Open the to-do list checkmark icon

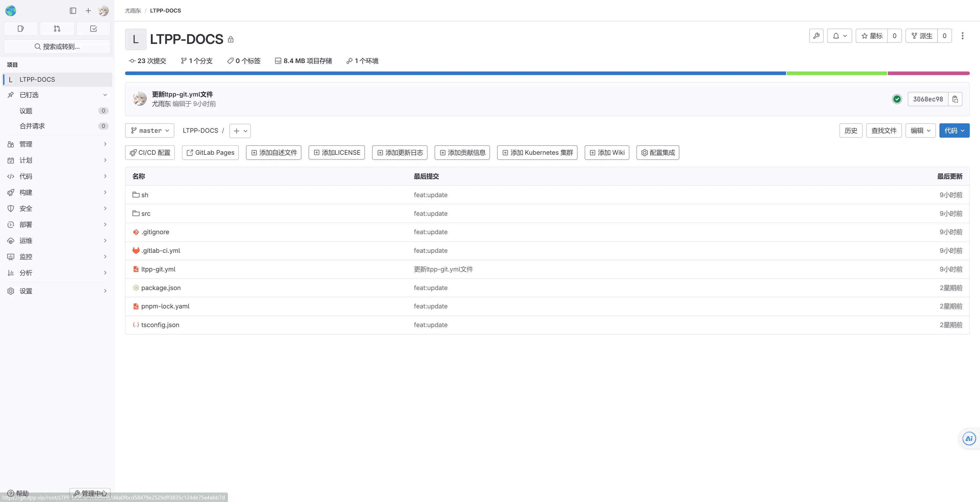93,29
